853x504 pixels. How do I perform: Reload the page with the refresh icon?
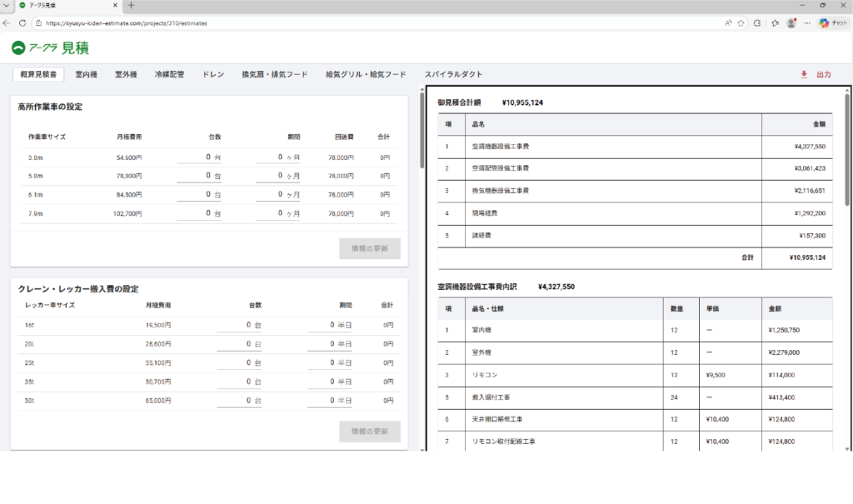coord(22,23)
